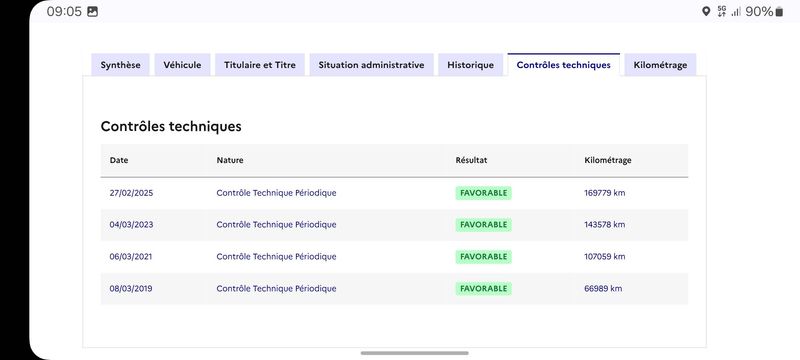Open the Kilométrage tab

coord(660,65)
